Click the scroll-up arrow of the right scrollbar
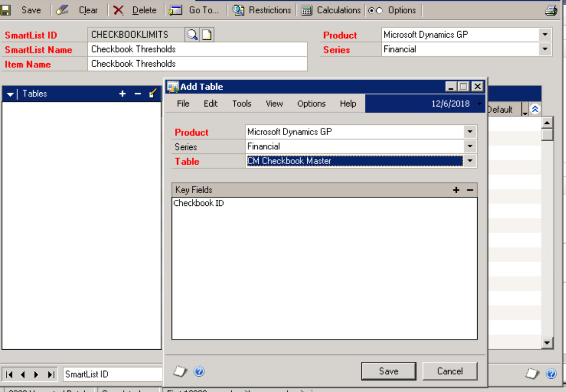566x392 pixels. coord(547,123)
